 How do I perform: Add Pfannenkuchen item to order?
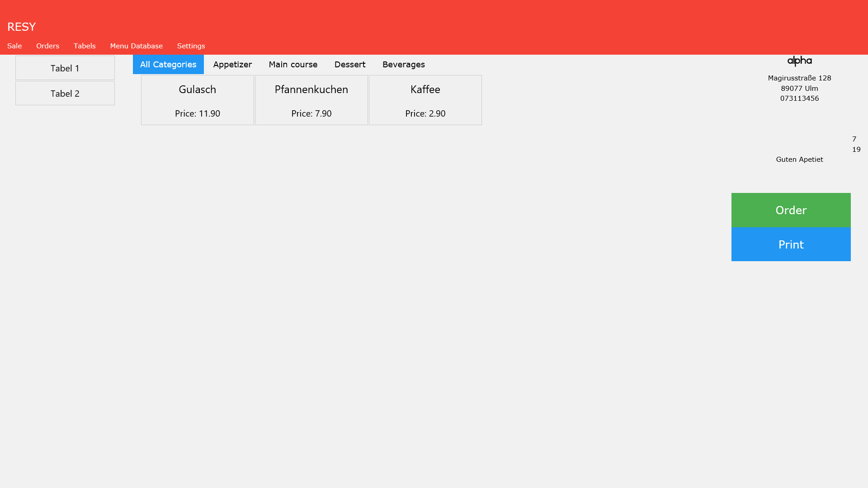311,100
